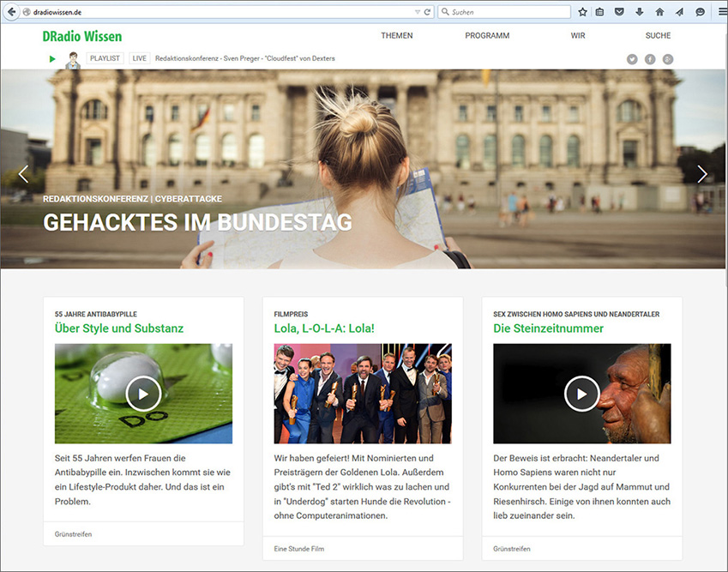Click SEX ZWISCHEN HOMO SAPIENS UND NEANDERTALER kicker
Screen dimensions: 728x572
[576, 315]
